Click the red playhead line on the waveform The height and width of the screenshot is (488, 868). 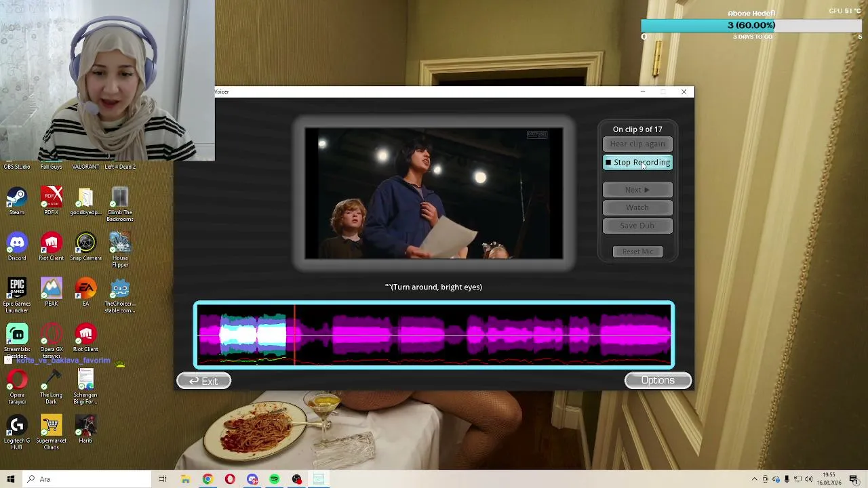click(294, 335)
